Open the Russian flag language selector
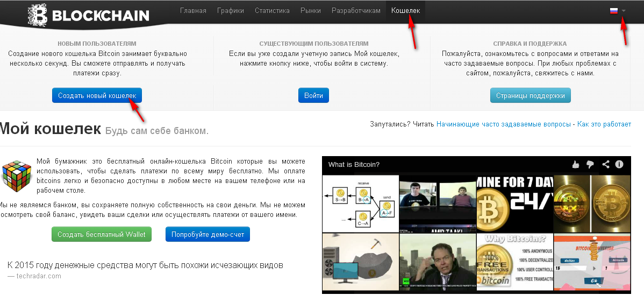 [x=617, y=11]
